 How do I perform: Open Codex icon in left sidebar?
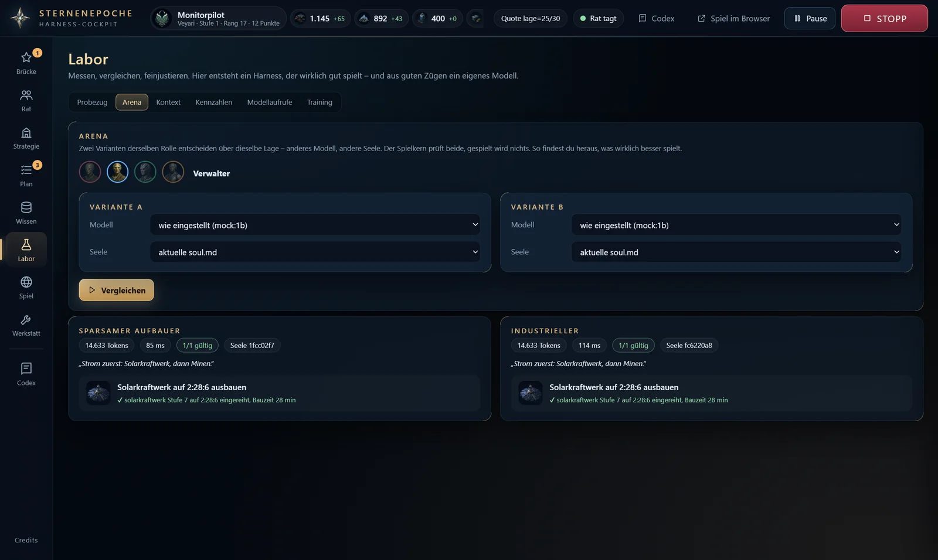26,368
